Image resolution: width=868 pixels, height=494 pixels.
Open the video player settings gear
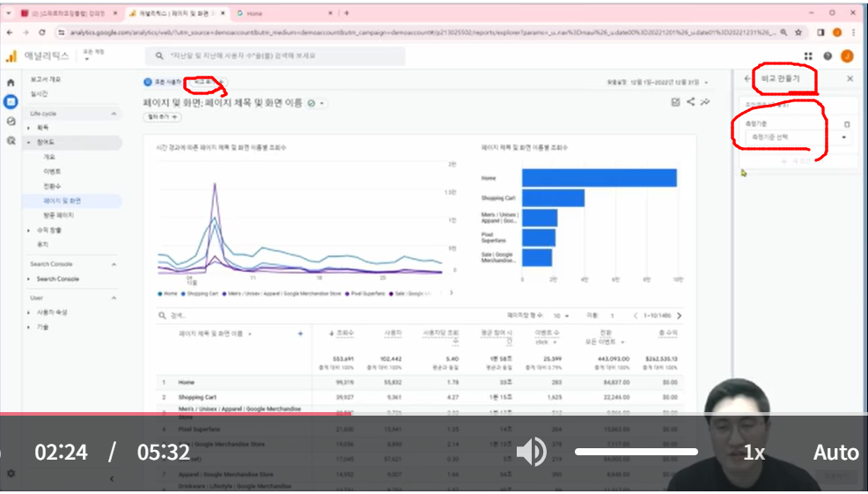[11, 474]
